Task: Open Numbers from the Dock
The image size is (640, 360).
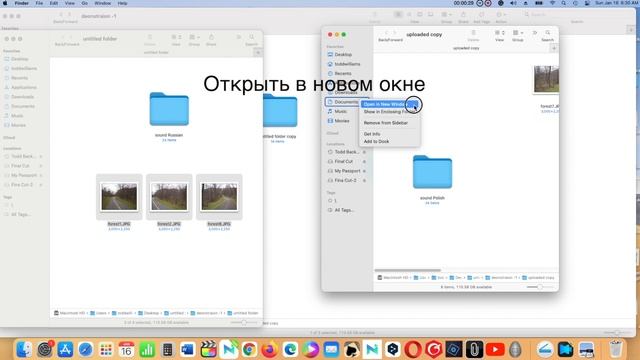Action: tap(147, 349)
